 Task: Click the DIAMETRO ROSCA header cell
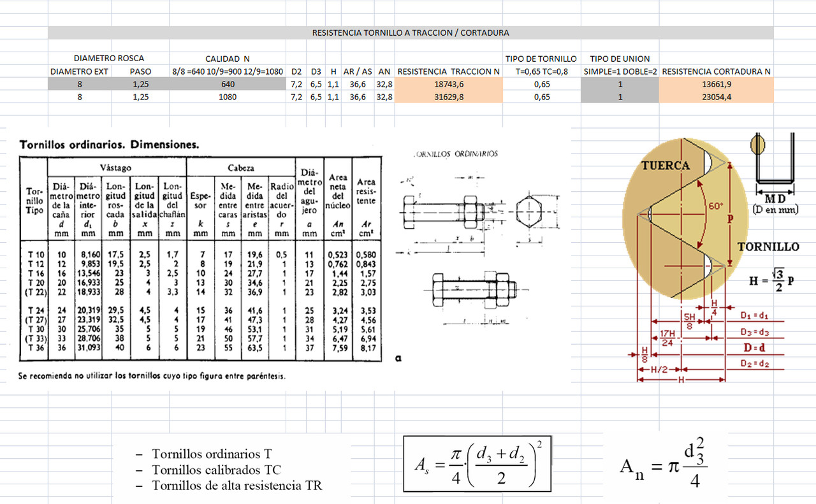pos(109,59)
